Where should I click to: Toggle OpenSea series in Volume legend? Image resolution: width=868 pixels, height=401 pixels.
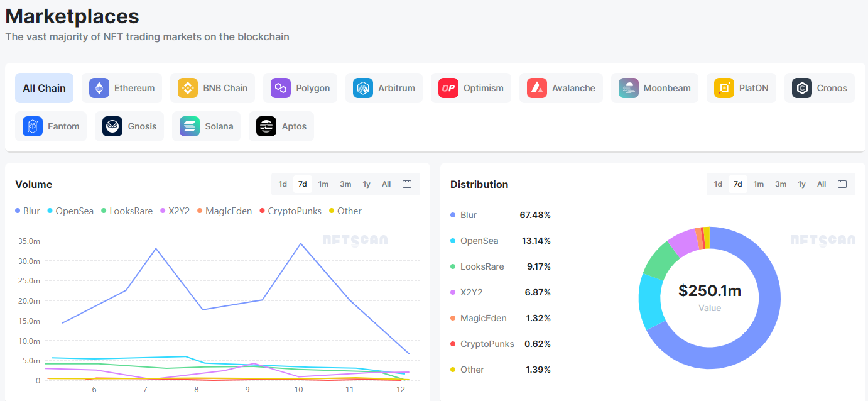pyautogui.click(x=70, y=211)
